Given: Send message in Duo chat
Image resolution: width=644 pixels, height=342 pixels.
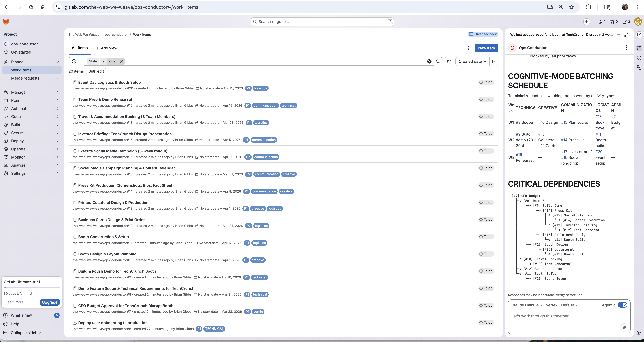Looking at the screenshot, I should (624, 327).
